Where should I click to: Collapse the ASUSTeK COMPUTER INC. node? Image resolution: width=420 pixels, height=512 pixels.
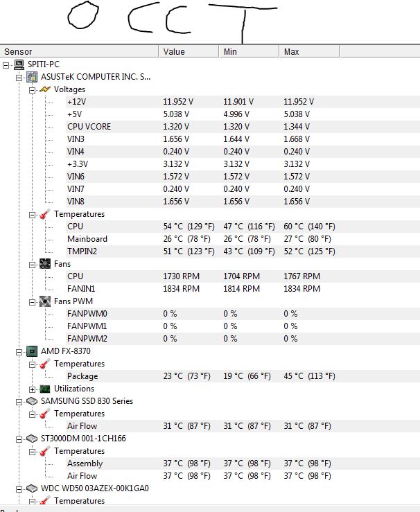pyautogui.click(x=19, y=78)
